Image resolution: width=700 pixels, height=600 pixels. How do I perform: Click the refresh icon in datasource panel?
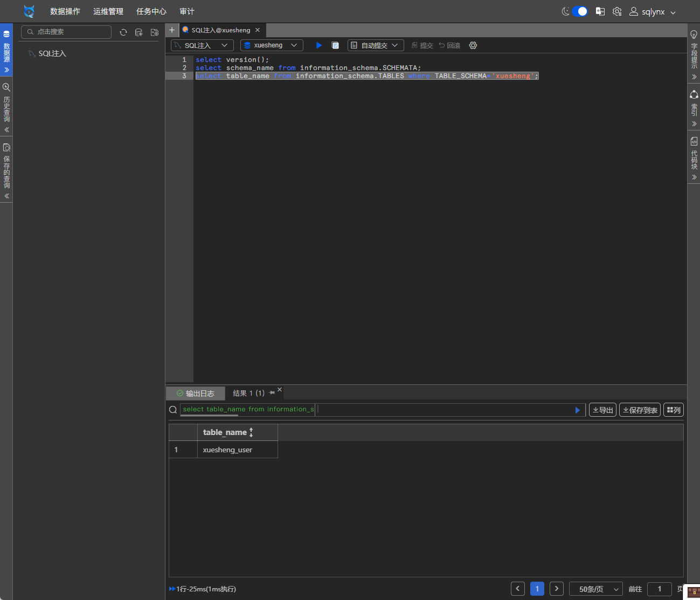click(123, 32)
